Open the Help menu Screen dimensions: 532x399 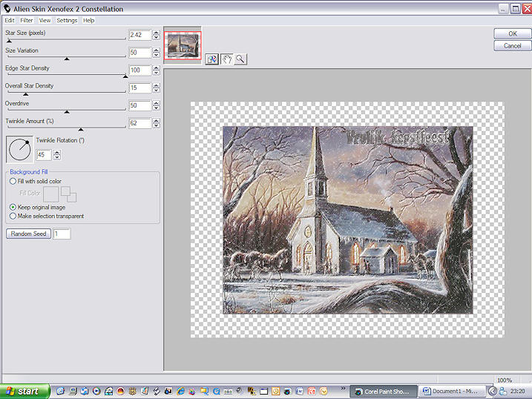[x=88, y=20]
